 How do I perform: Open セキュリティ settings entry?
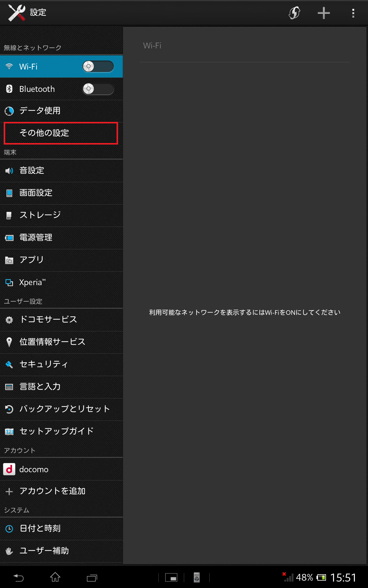click(x=61, y=364)
